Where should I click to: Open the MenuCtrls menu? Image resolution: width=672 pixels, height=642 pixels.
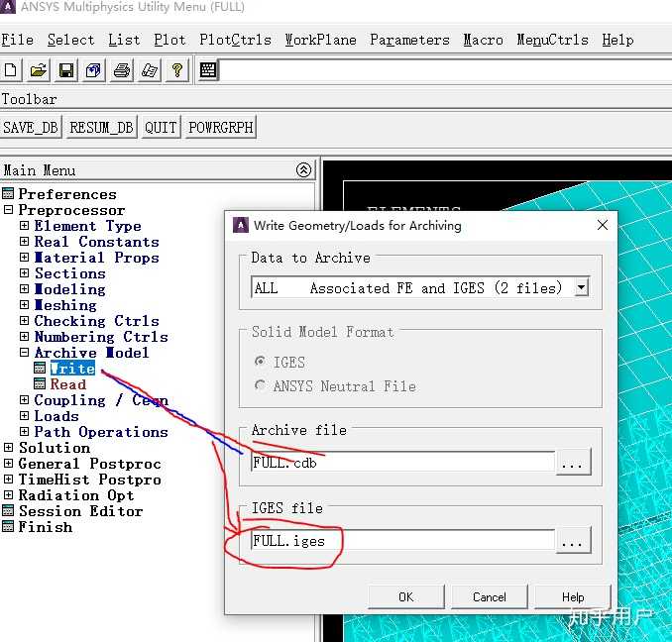pos(552,40)
